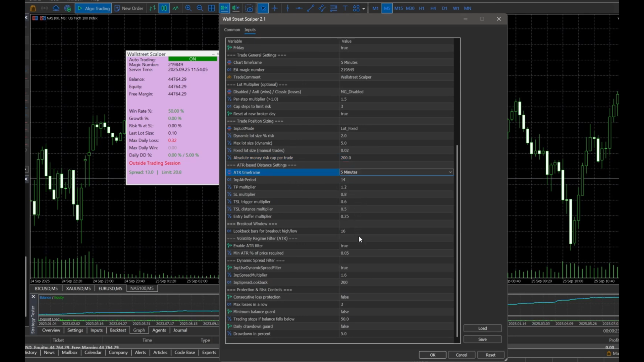
Task: Tile windows with grid icon
Action: 212,8
